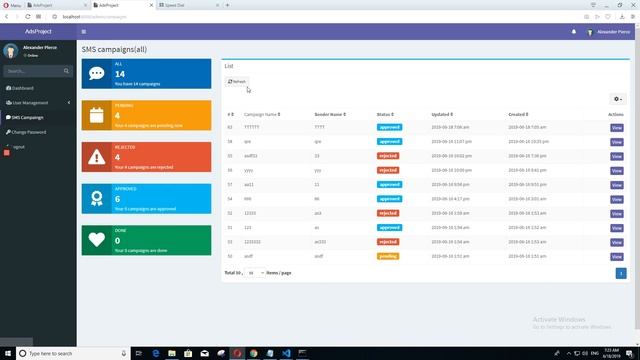The image size is (640, 360).
Task: Sort the table by the # column
Action: coord(231,115)
